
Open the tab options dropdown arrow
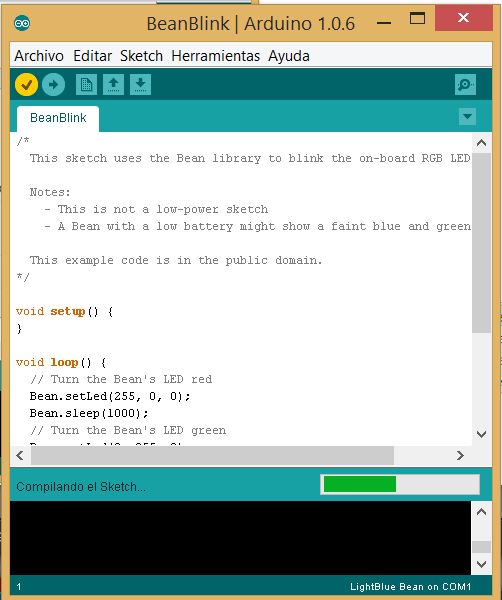(467, 116)
